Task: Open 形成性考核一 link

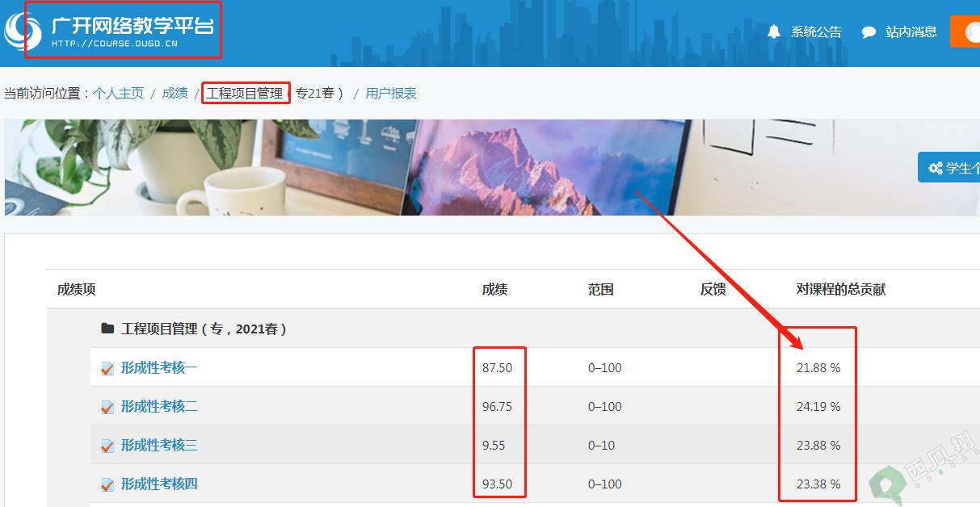Action: [159, 367]
